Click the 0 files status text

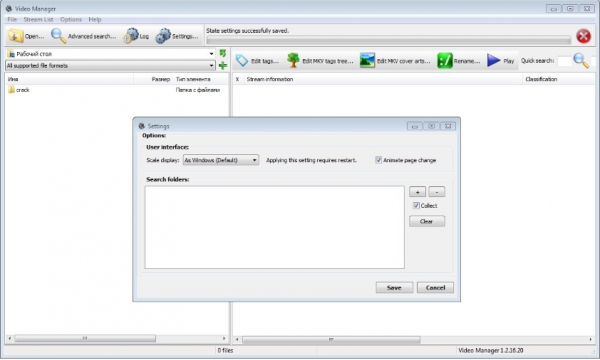click(225, 350)
